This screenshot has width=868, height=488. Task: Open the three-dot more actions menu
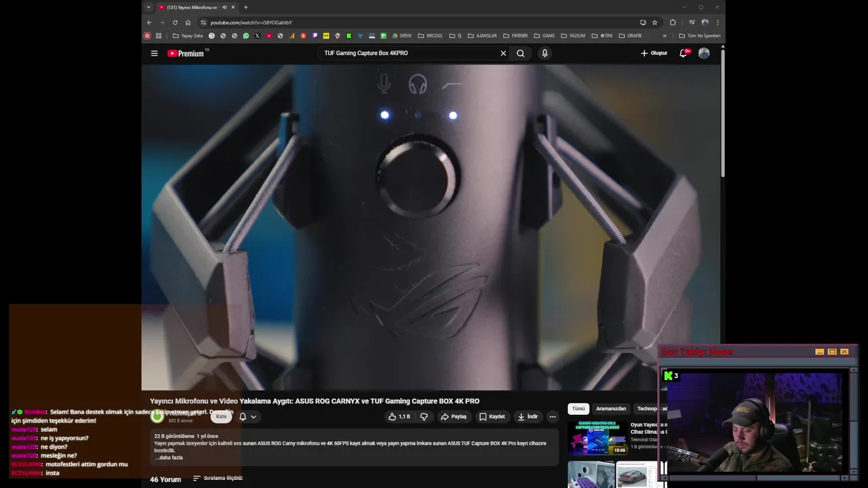point(553,417)
